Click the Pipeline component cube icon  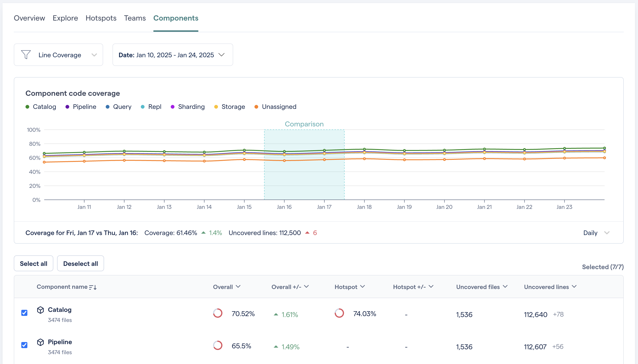(40, 342)
